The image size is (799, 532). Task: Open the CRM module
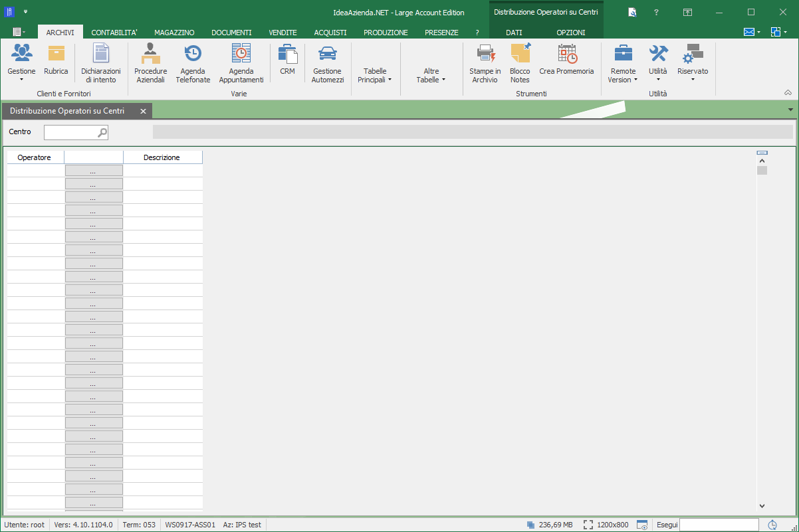(287, 53)
